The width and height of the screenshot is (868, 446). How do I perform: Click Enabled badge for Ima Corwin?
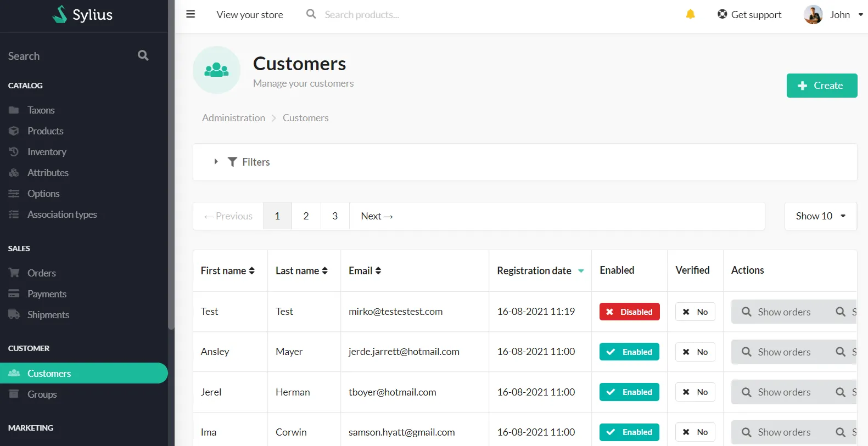629,432
